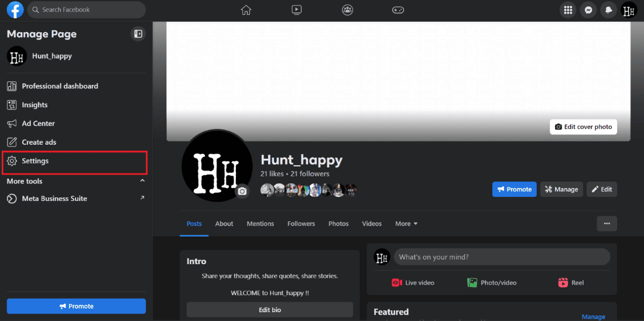644x321 pixels.
Task: Click the What's on your mind box
Action: click(x=502, y=257)
